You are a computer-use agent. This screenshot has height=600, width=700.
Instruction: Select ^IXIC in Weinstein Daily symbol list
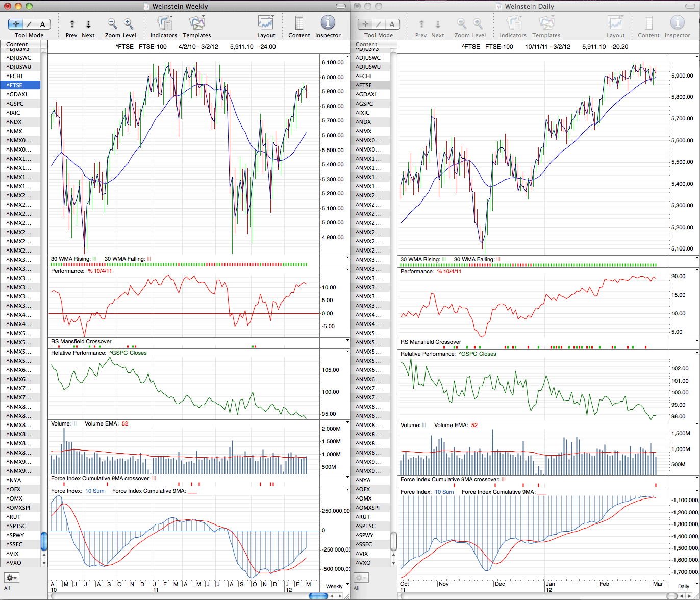pos(370,113)
